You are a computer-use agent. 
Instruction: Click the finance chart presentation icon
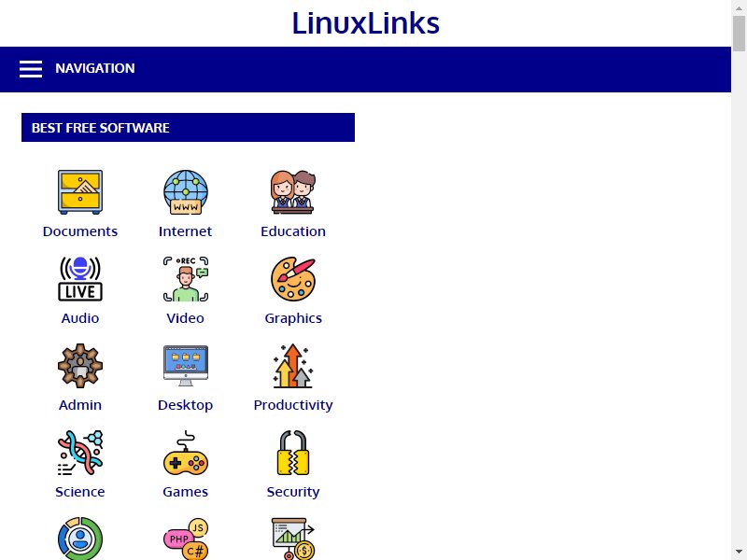click(293, 539)
